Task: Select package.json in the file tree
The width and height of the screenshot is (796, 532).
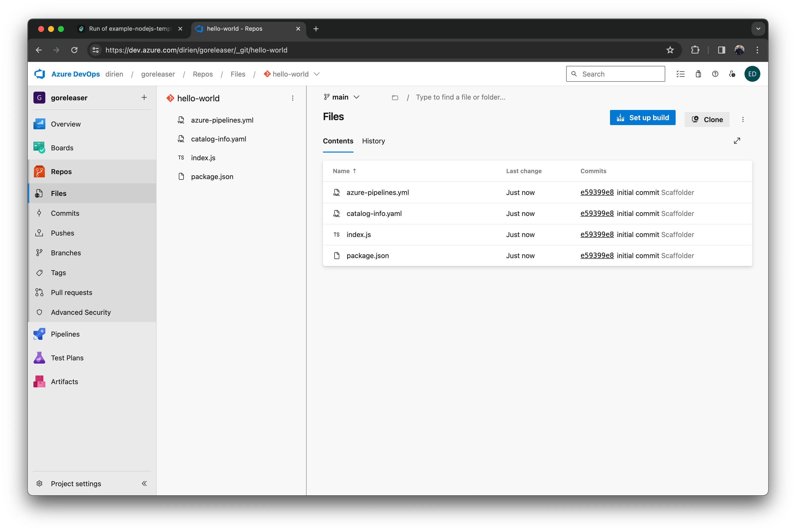Action: (x=212, y=177)
